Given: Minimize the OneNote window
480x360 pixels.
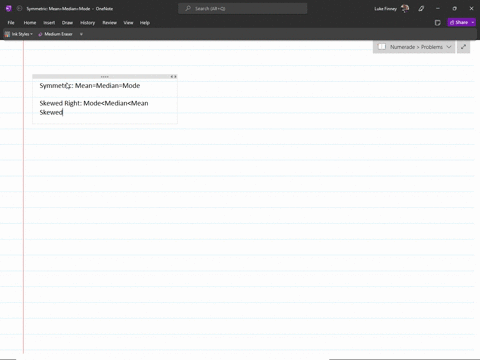Looking at the screenshot, I should click(438, 9).
